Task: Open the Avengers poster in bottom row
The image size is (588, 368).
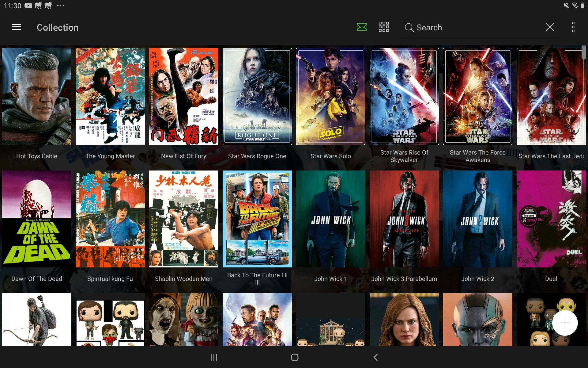Action: pyautogui.click(x=257, y=320)
